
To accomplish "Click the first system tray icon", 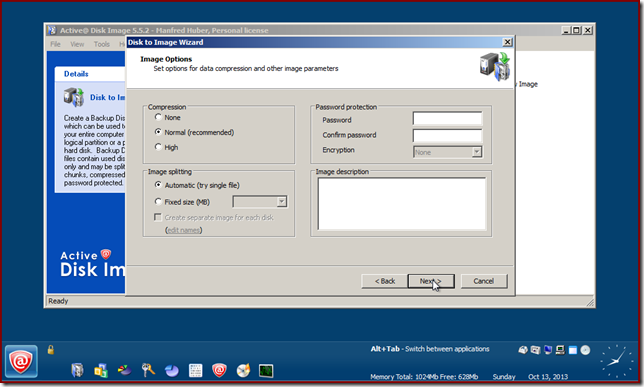I will (523, 350).
